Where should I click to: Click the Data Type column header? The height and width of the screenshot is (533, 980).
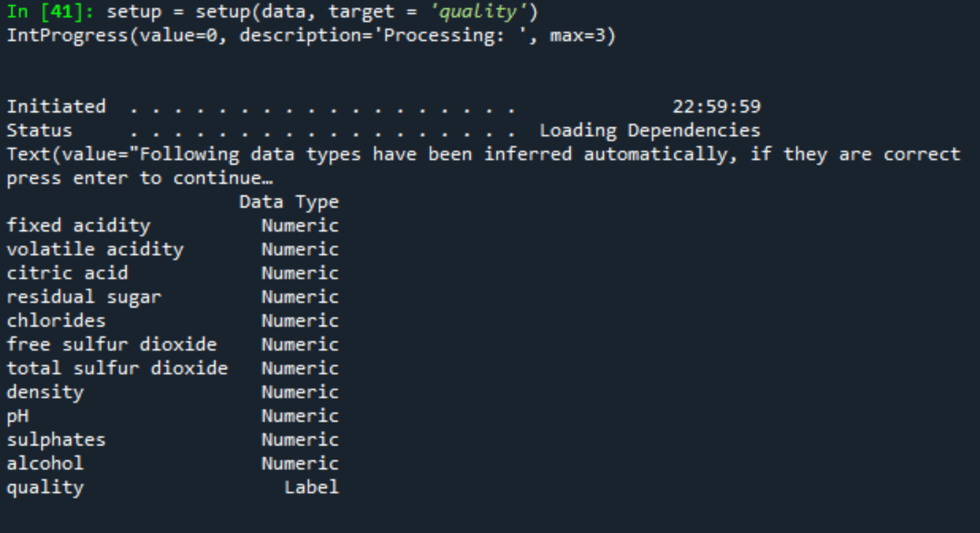pyautogui.click(x=289, y=202)
